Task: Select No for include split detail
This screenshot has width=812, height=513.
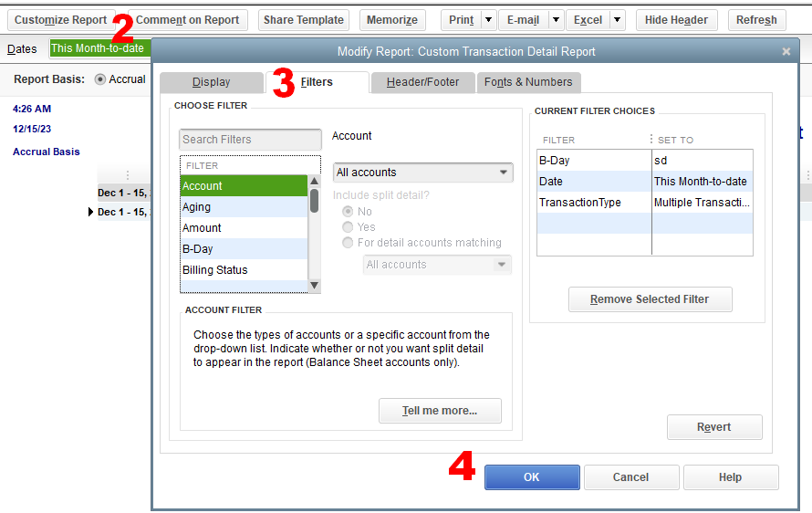Action: (x=348, y=212)
